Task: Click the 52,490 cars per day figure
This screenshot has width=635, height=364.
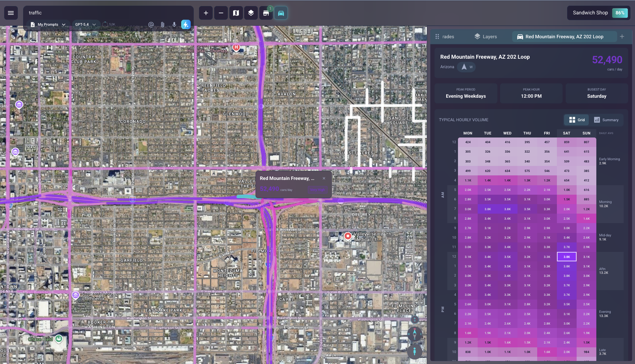Action: [x=607, y=60]
